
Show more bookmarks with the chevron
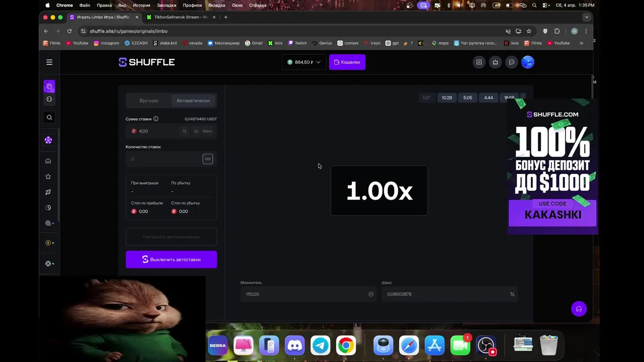[581, 43]
